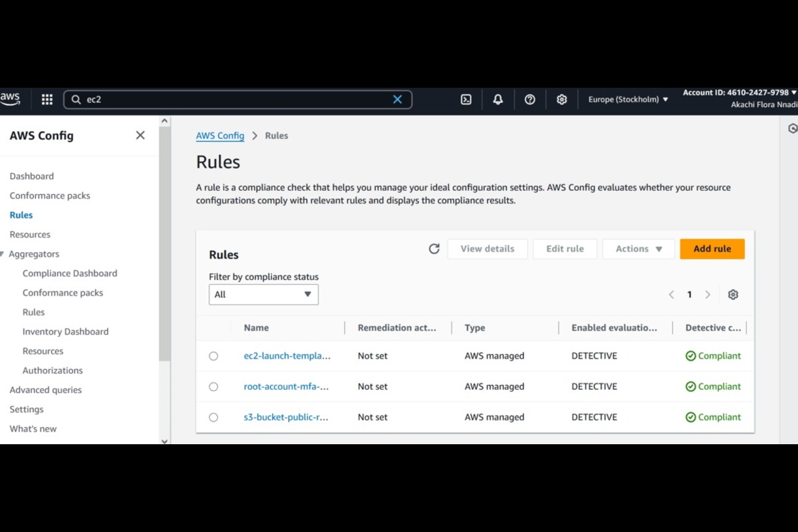Close the AWS Config side navigation

point(140,135)
